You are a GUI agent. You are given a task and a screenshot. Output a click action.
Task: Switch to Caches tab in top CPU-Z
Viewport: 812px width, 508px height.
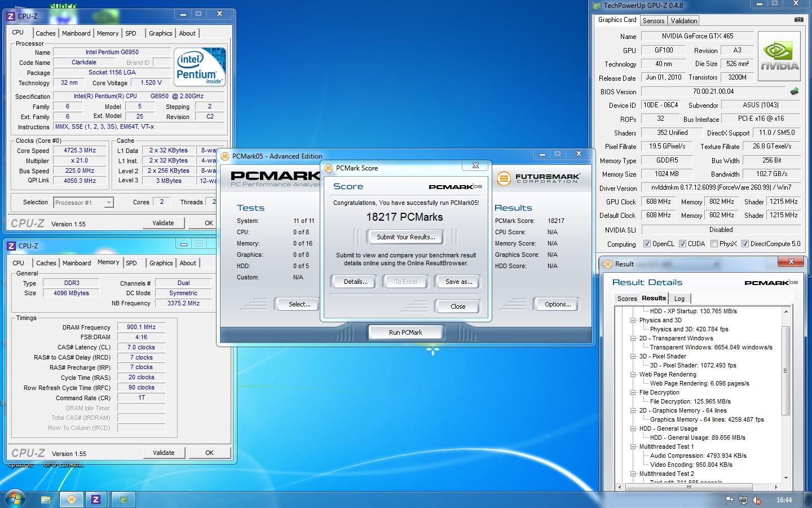[x=46, y=33]
